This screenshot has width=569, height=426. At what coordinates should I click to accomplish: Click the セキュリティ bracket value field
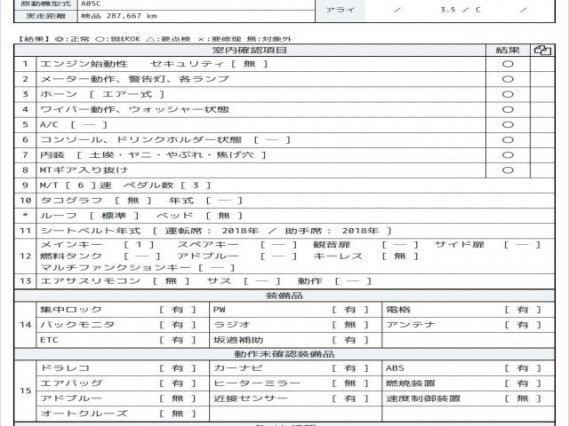click(x=250, y=64)
